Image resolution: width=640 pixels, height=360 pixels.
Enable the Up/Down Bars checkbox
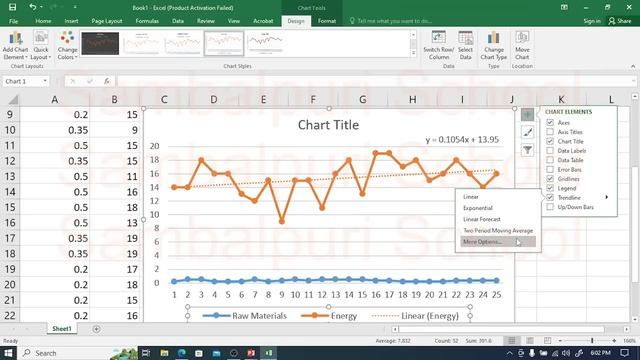pos(550,207)
